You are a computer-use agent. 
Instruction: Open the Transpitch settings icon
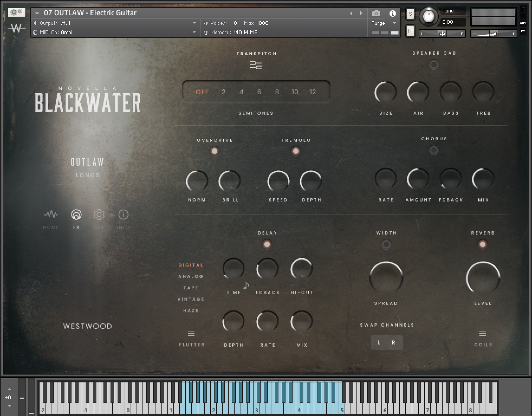pos(256,65)
